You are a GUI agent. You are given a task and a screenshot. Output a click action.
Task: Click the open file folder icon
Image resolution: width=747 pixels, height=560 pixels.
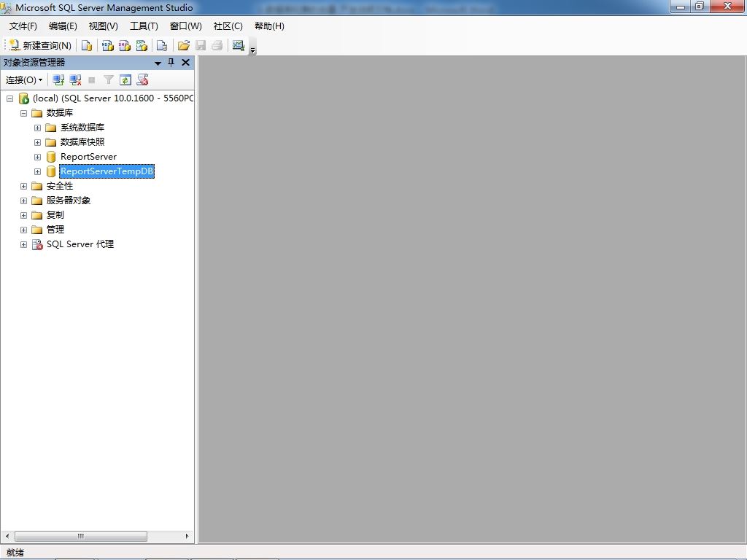pyautogui.click(x=183, y=45)
